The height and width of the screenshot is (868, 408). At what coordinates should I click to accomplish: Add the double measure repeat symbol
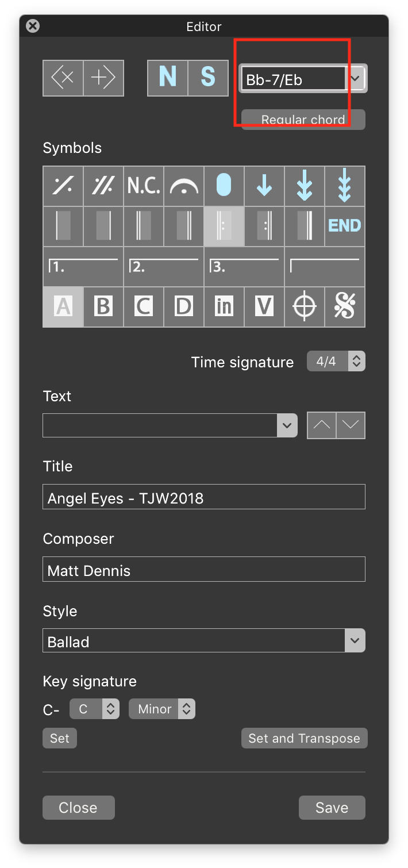coord(103,186)
